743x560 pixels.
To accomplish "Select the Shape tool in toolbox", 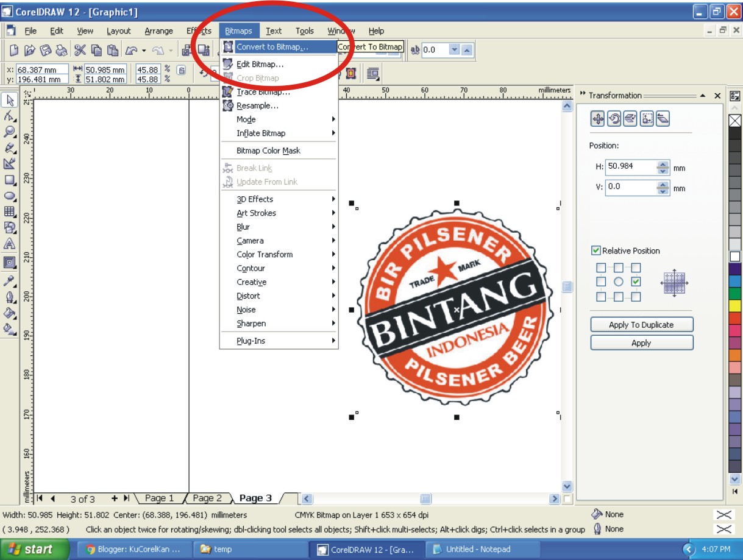I will click(10, 116).
